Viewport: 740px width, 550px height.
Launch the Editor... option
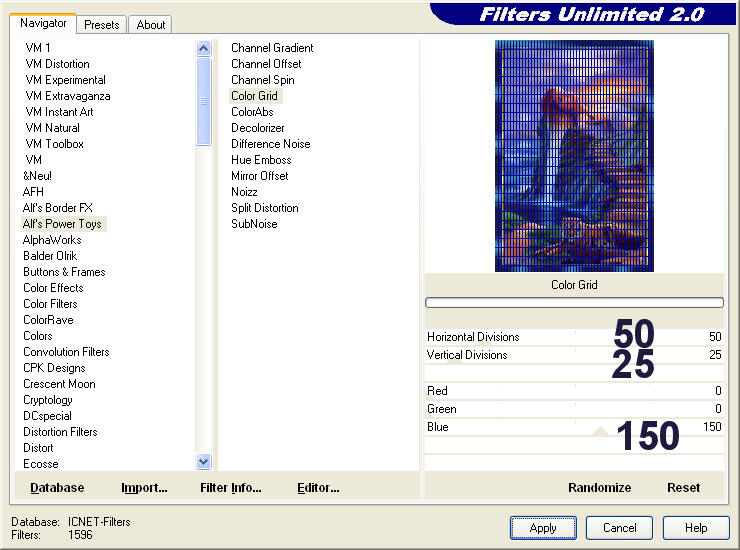click(318, 488)
